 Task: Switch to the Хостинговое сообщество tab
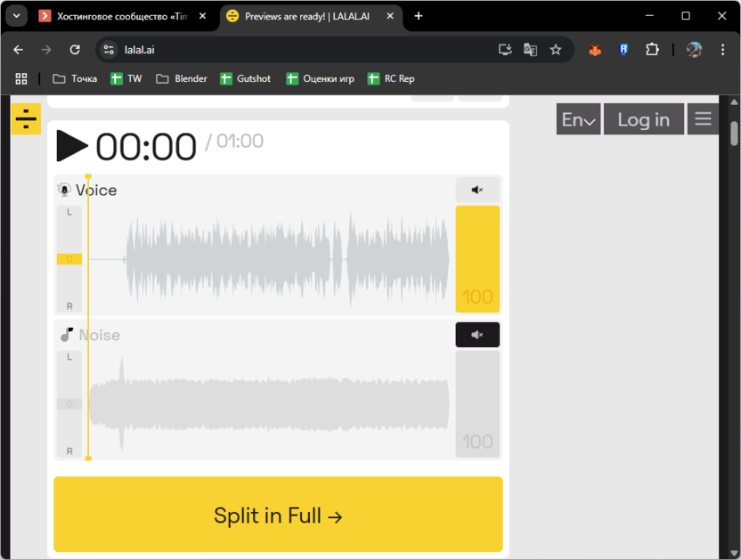pos(122,16)
